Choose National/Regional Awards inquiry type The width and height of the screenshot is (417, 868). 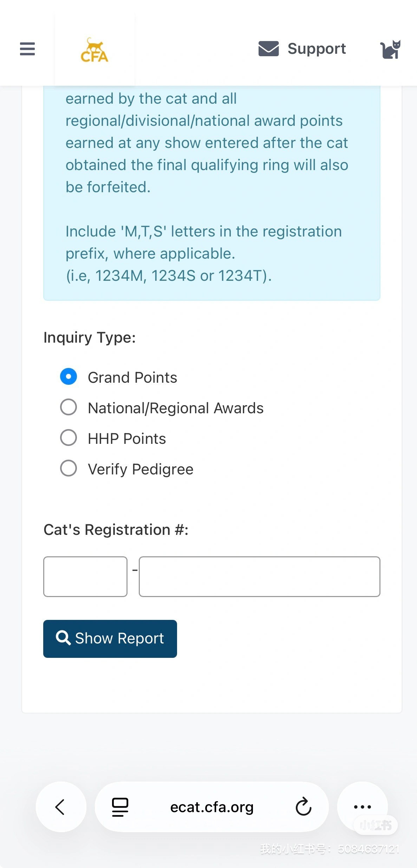coord(69,407)
